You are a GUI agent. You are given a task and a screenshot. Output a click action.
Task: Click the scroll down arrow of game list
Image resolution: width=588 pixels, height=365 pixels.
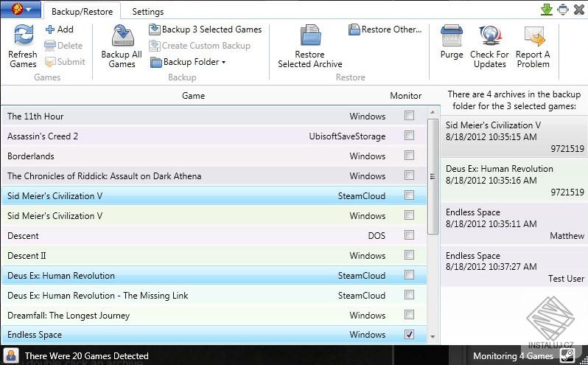(433, 336)
